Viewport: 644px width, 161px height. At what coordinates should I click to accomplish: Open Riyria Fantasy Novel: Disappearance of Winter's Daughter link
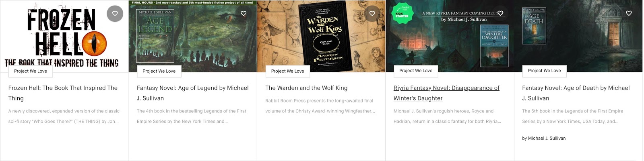446,93
